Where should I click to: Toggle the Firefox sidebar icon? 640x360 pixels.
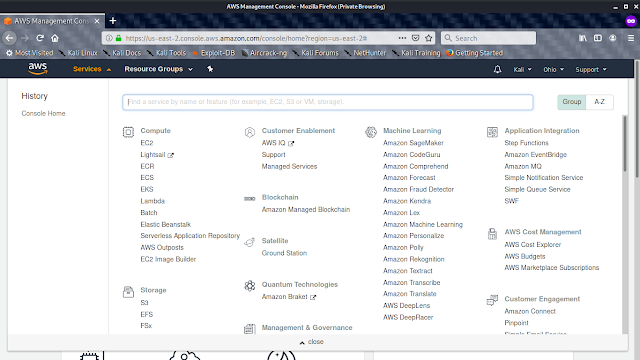[598, 38]
